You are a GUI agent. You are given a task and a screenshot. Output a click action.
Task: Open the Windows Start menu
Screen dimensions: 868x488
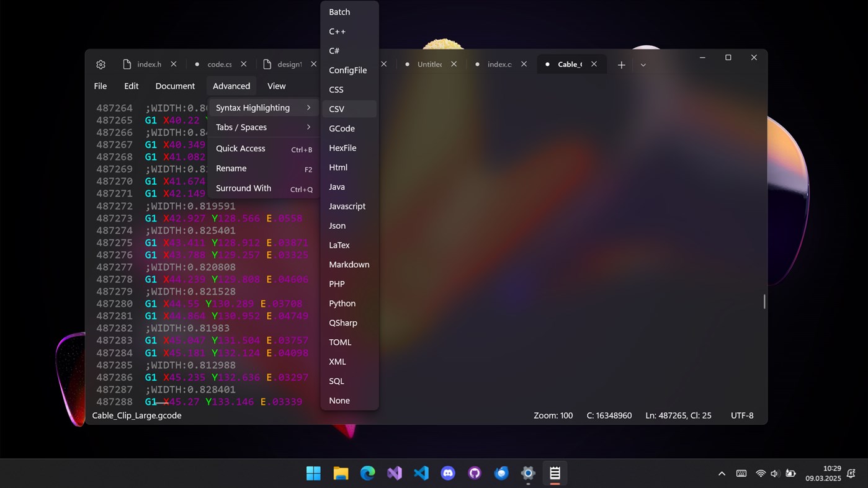point(314,474)
